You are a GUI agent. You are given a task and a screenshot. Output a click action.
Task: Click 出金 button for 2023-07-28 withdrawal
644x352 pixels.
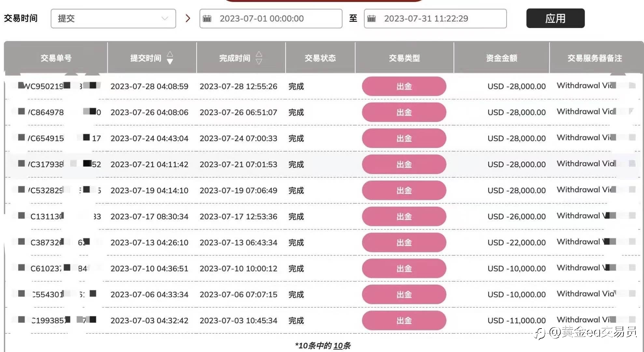tap(404, 86)
